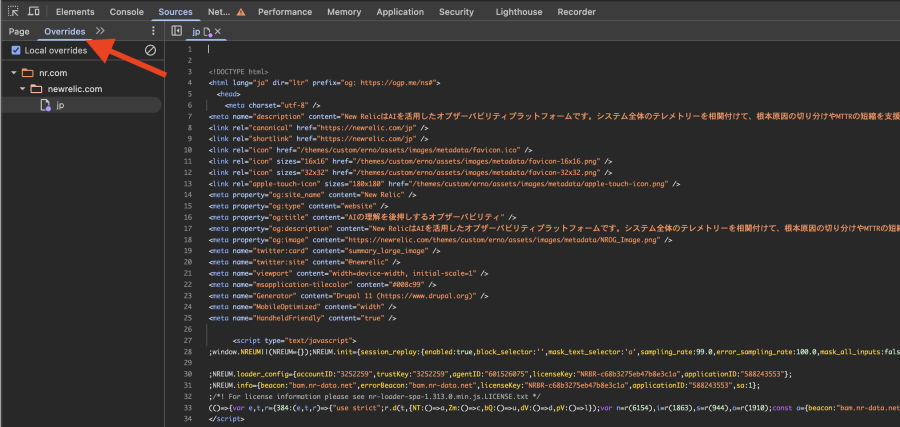900x427 pixels.
Task: Click the Network warning triangle icon
Action: [x=241, y=12]
